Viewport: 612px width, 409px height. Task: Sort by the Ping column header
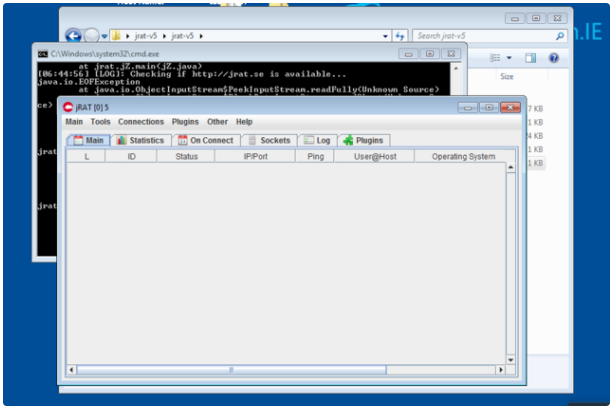[315, 157]
